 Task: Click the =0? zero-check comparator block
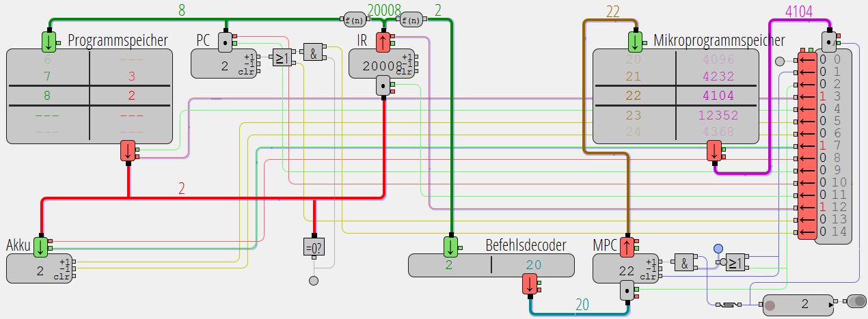pyautogui.click(x=314, y=247)
